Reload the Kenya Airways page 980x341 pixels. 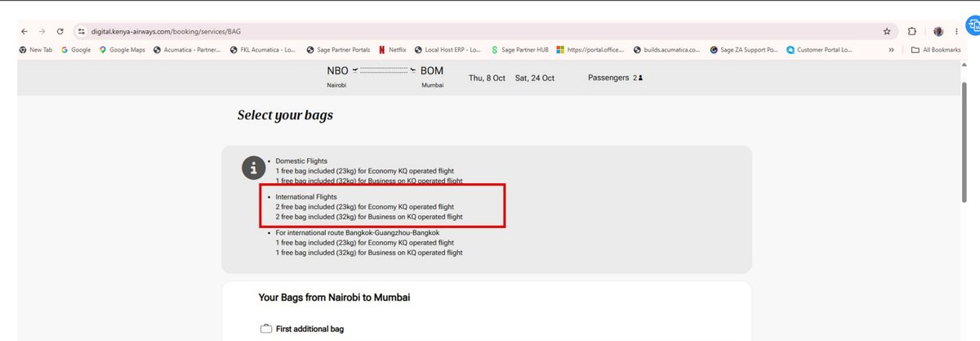click(60, 31)
